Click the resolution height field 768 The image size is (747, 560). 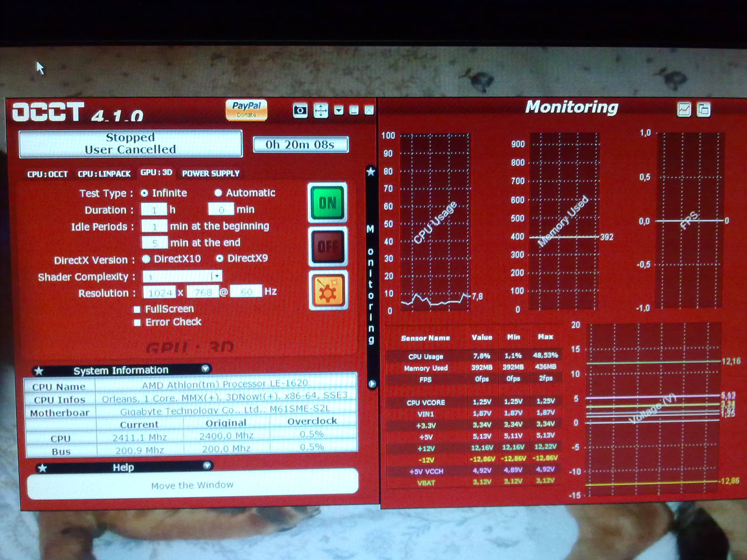203,292
